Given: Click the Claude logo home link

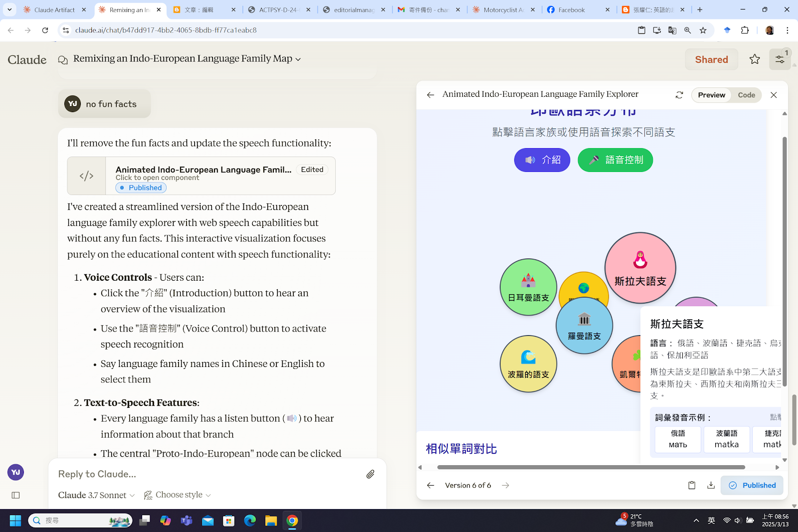Looking at the screenshot, I should (27, 59).
